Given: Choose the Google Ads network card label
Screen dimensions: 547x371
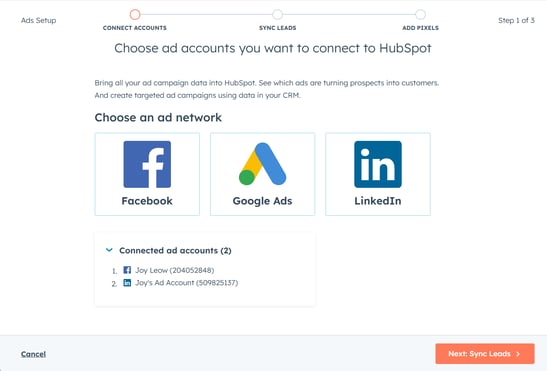Looking at the screenshot, I should click(262, 201).
